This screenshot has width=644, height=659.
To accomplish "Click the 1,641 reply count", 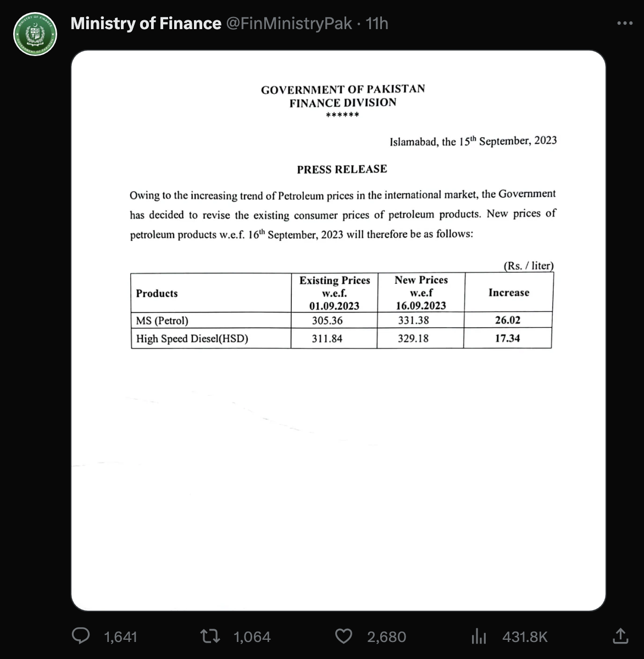I will click(x=120, y=636).
